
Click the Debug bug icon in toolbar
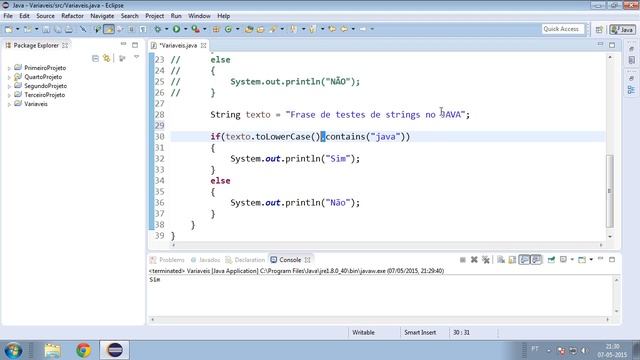(x=158, y=29)
